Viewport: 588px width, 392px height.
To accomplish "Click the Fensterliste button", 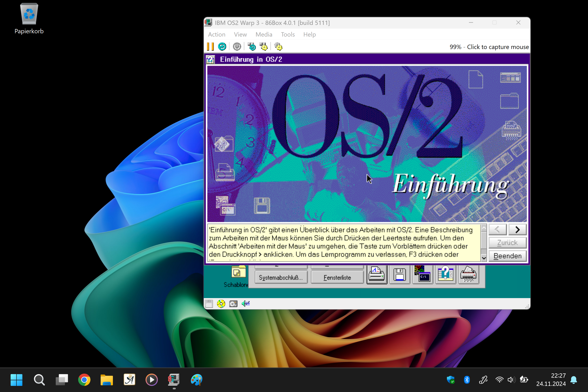I will 337,277.
